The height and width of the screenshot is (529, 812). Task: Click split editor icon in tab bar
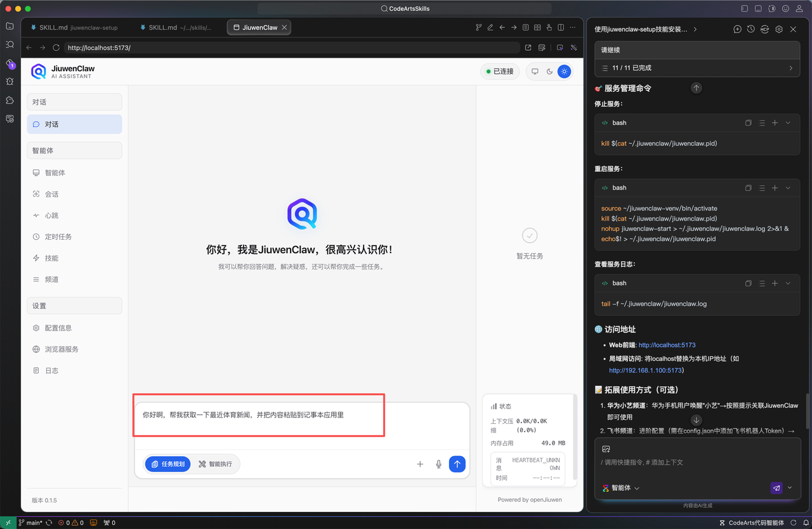click(561, 27)
